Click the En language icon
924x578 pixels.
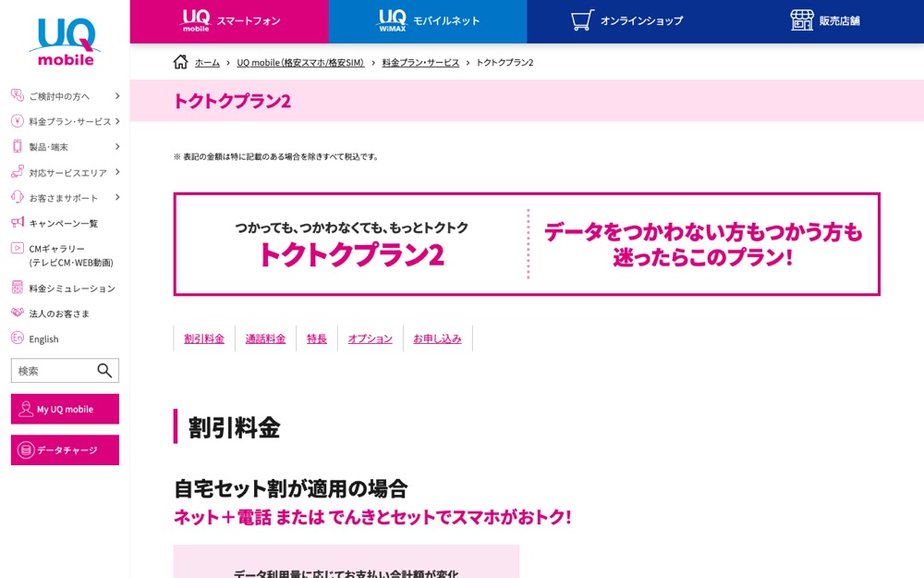coord(17,338)
